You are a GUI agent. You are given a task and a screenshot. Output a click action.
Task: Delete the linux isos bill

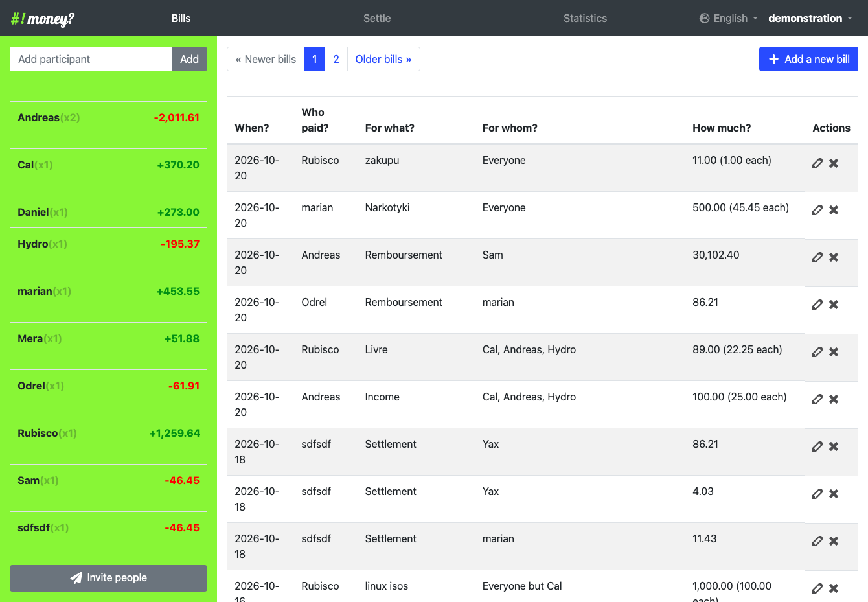(x=834, y=588)
